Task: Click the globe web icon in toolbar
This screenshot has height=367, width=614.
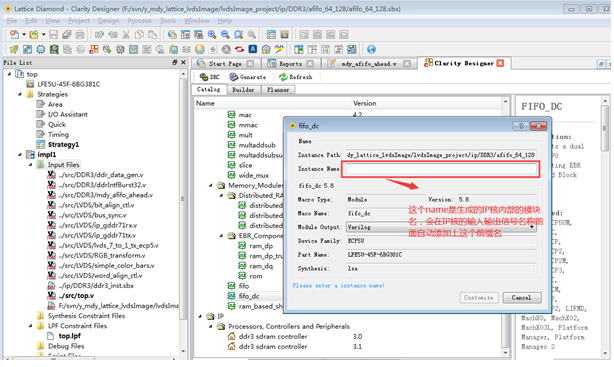Action: (x=371, y=49)
